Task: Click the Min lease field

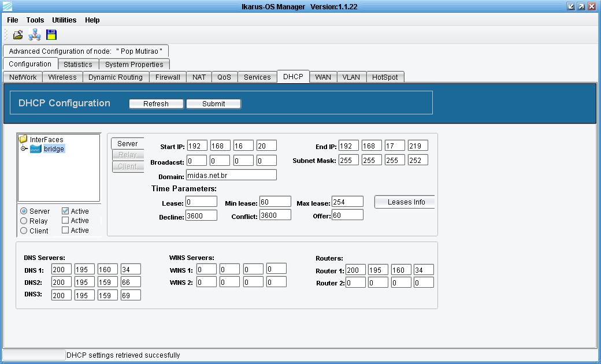Action: (x=275, y=202)
